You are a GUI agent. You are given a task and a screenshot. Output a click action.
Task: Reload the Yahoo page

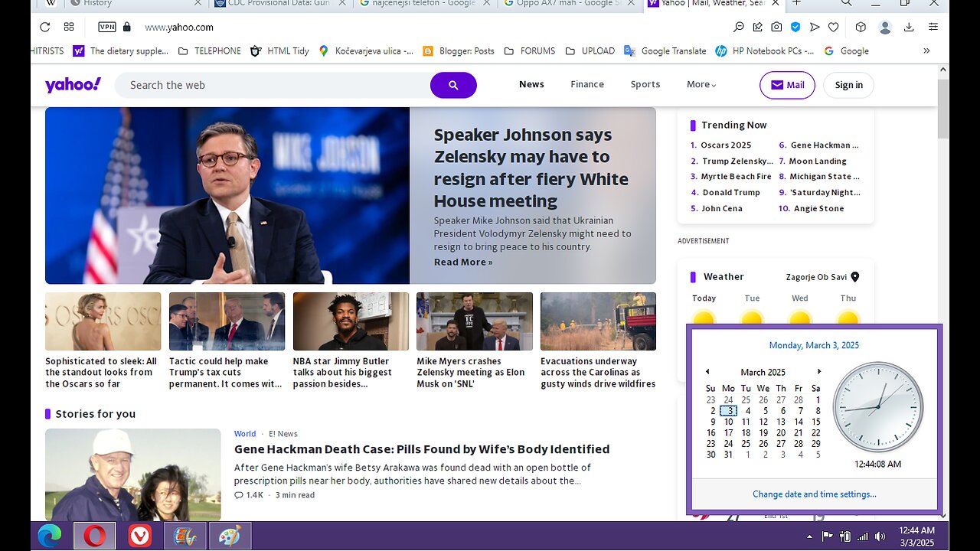coord(44,27)
